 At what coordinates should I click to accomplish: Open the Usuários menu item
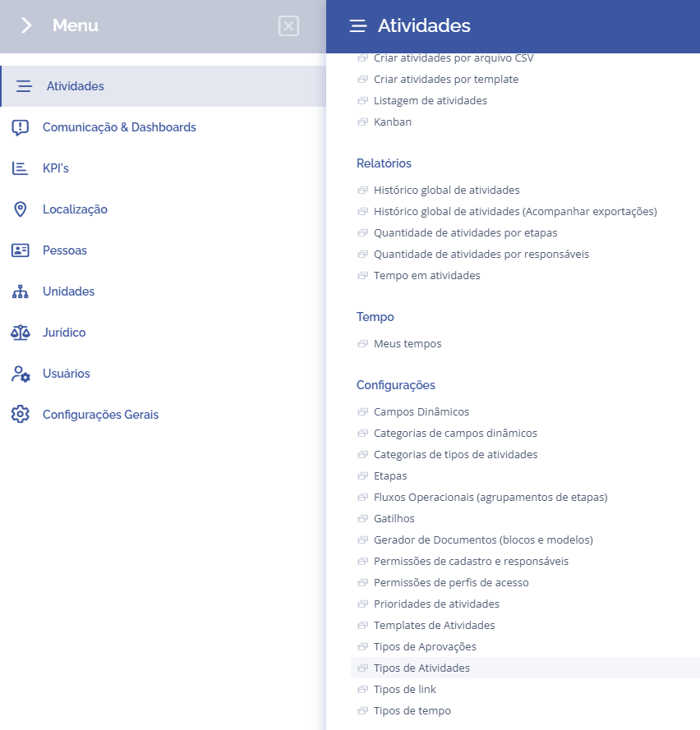click(x=67, y=374)
